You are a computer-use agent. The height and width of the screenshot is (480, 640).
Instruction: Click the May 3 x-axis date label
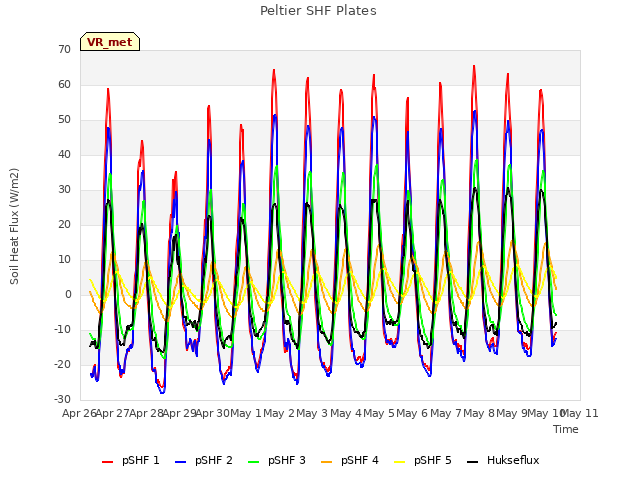pyautogui.click(x=312, y=413)
